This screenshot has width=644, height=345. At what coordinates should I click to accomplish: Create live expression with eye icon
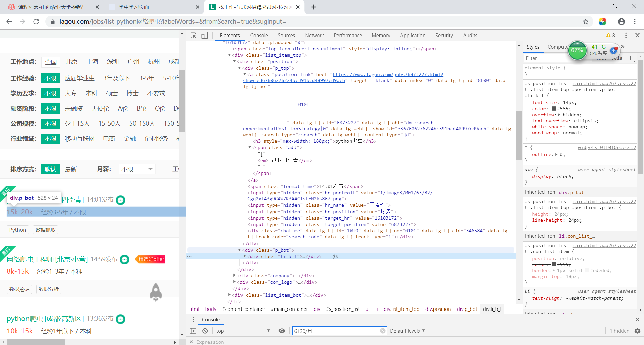(x=282, y=331)
